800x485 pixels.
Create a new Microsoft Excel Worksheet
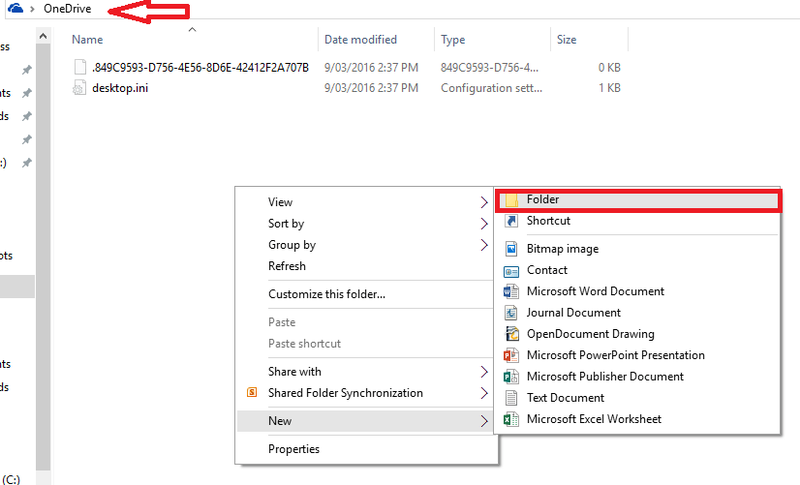click(x=638, y=419)
